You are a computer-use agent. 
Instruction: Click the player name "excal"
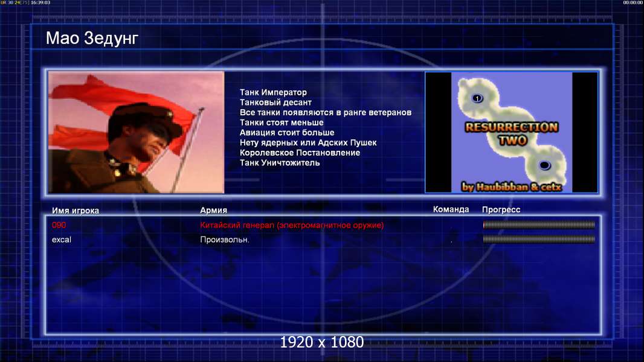[62, 240]
